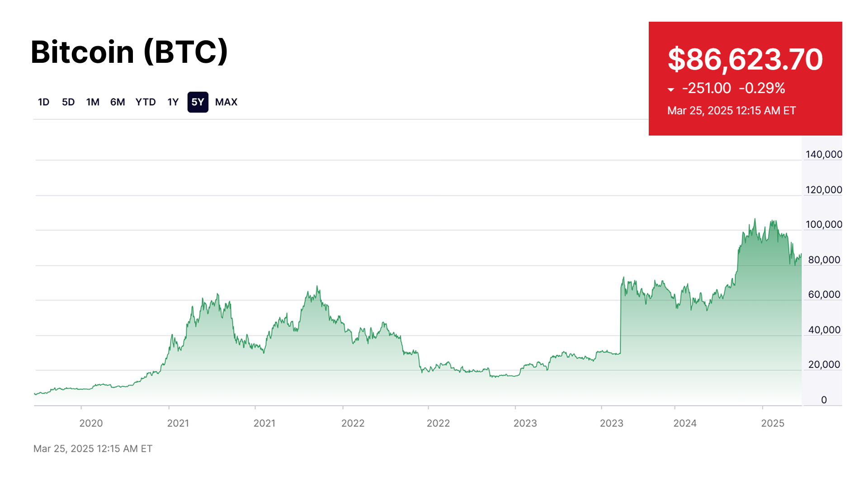Open the MAX time range

[x=226, y=102]
